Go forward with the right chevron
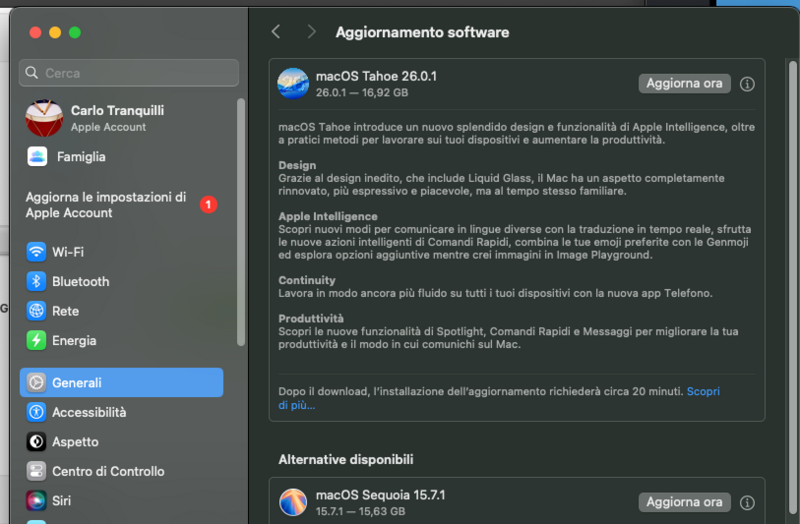This screenshot has width=800, height=524. tap(311, 32)
